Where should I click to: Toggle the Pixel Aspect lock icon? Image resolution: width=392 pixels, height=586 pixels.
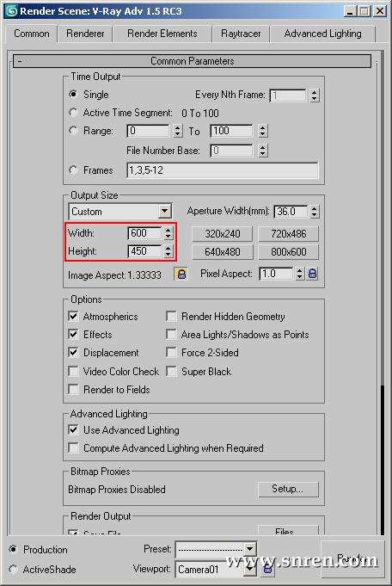click(x=312, y=274)
